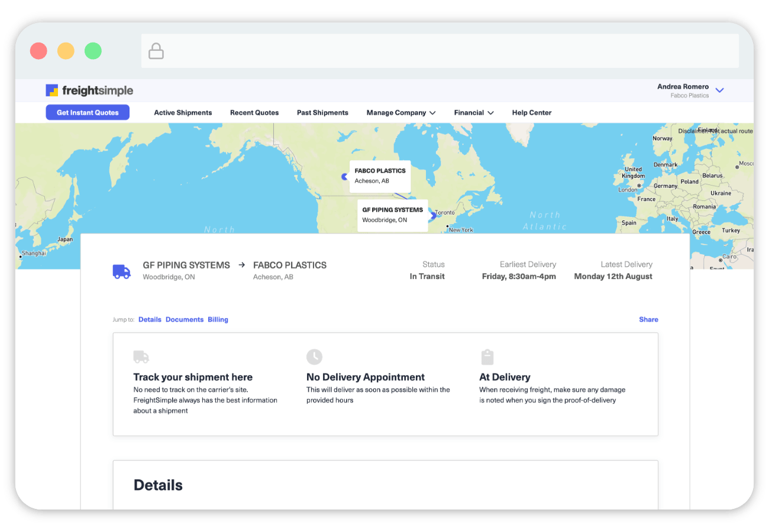Expand the Manage Company dropdown

[x=401, y=112]
